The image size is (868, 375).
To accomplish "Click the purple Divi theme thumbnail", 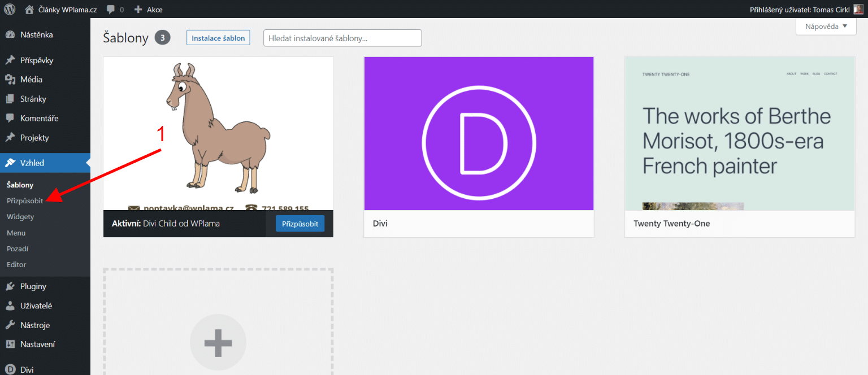I will 479,133.
